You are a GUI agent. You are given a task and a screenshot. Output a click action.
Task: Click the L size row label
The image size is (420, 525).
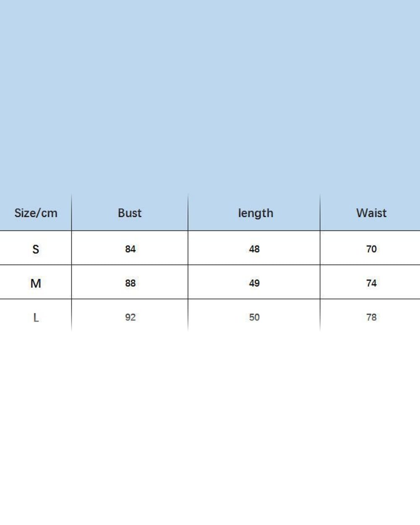click(x=36, y=318)
